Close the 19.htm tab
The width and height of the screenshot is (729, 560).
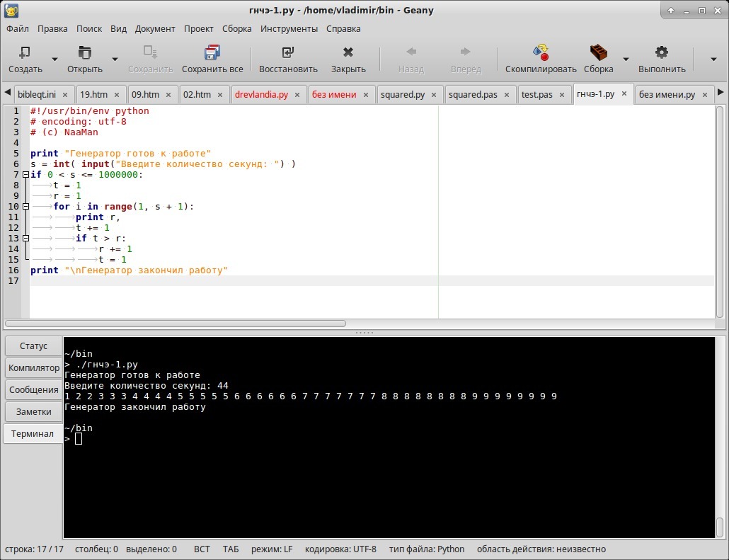[117, 95]
